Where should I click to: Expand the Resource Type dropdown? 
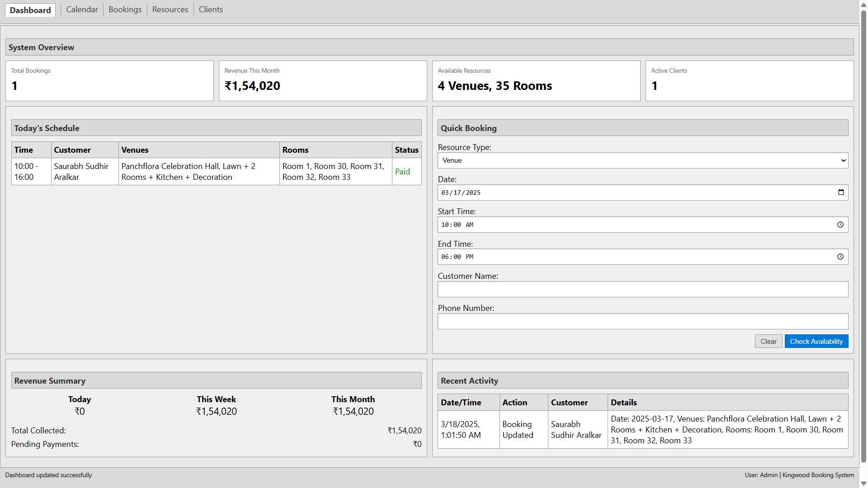click(x=643, y=160)
